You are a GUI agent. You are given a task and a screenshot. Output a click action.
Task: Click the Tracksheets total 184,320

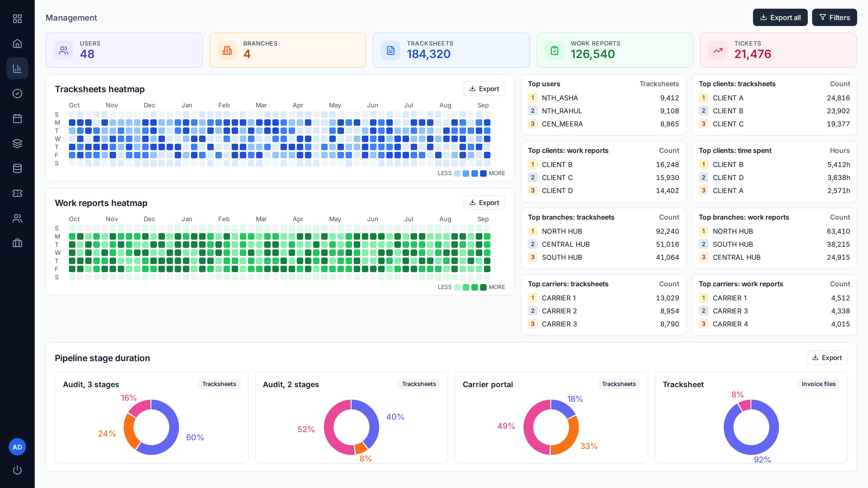coord(428,54)
